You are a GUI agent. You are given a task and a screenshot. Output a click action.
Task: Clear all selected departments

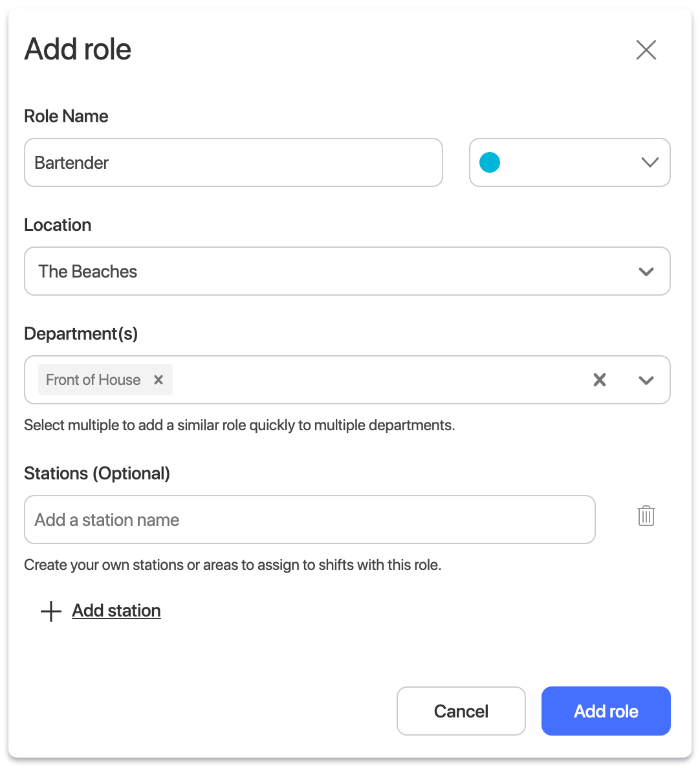tap(600, 380)
